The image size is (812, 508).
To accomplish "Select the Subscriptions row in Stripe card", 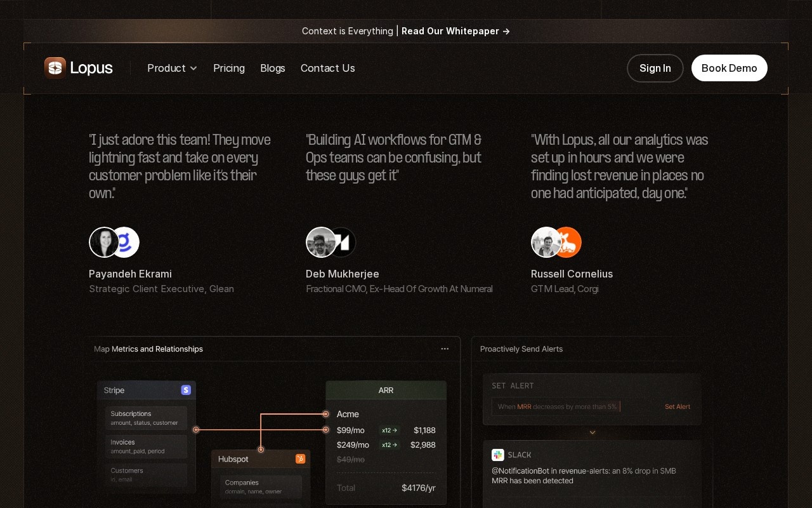I will (147, 418).
